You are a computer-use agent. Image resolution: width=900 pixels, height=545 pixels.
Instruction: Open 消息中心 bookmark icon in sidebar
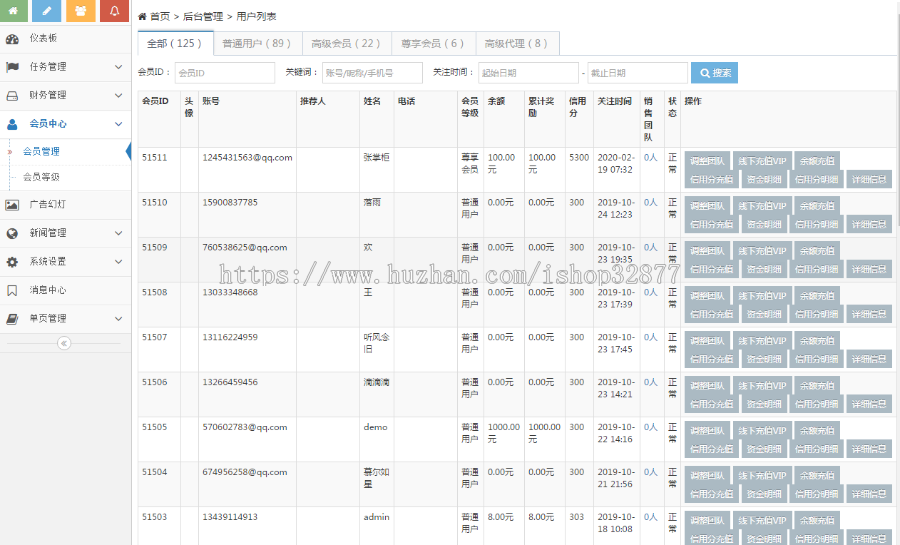12,290
